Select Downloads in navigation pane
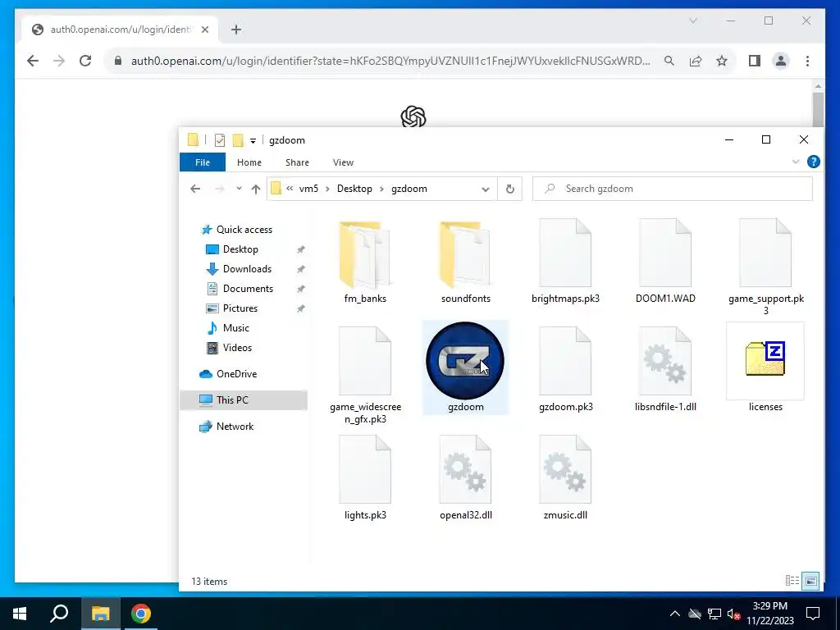This screenshot has height=630, width=840. click(x=247, y=269)
